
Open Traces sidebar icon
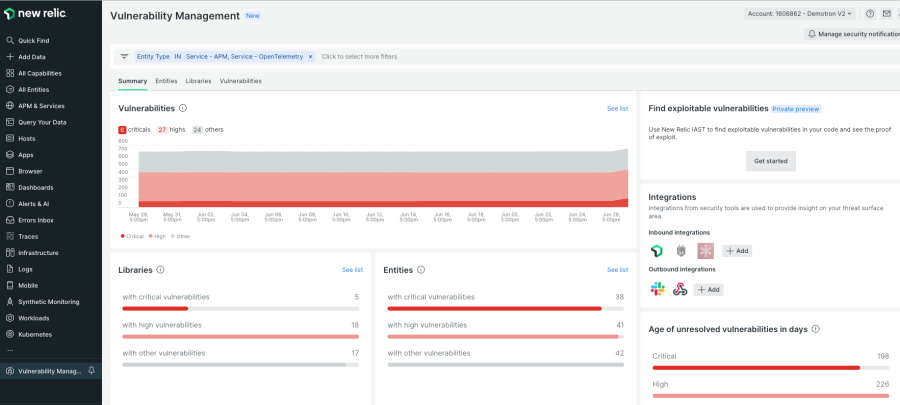10,236
